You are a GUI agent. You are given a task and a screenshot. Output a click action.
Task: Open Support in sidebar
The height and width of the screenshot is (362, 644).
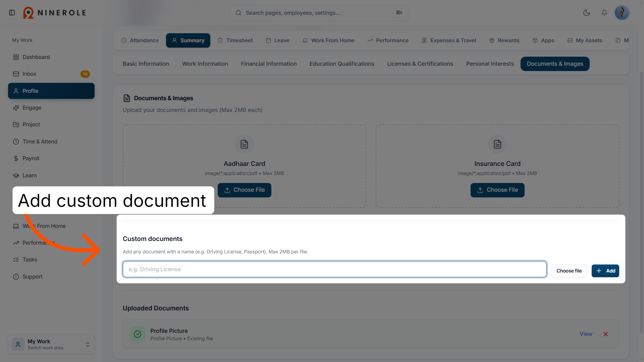[51, 277]
